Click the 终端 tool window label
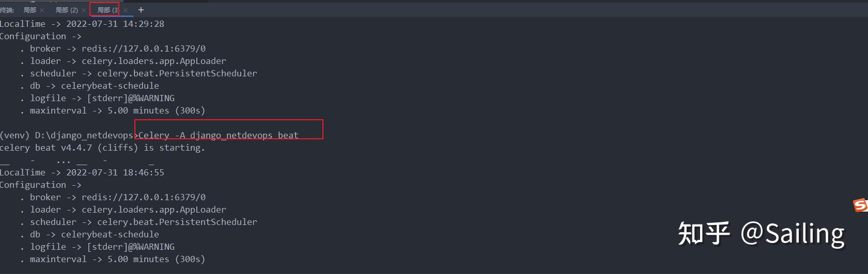The height and width of the screenshot is (274, 868). 7,10
